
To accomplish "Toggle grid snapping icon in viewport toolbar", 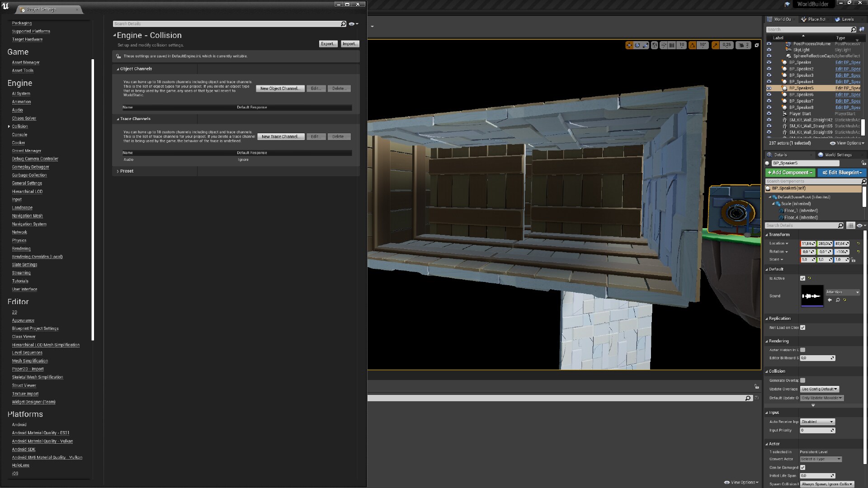I will (x=672, y=45).
